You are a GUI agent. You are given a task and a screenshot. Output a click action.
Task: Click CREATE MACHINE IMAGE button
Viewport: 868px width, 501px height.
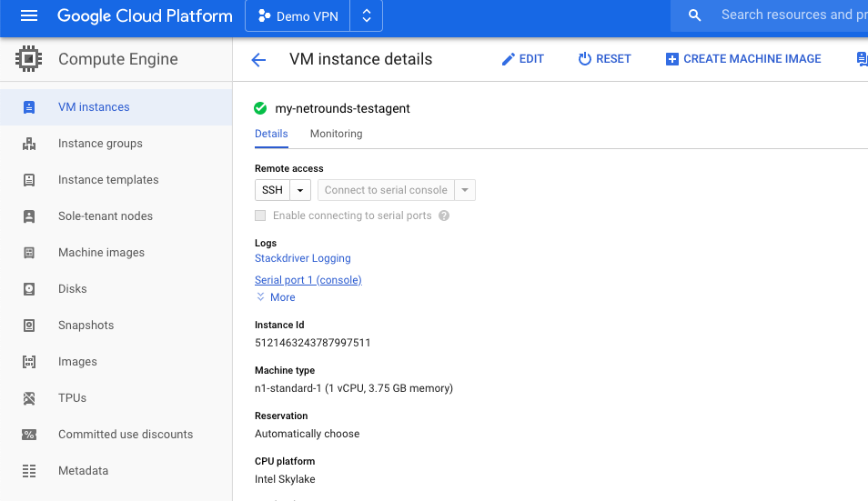(x=743, y=59)
